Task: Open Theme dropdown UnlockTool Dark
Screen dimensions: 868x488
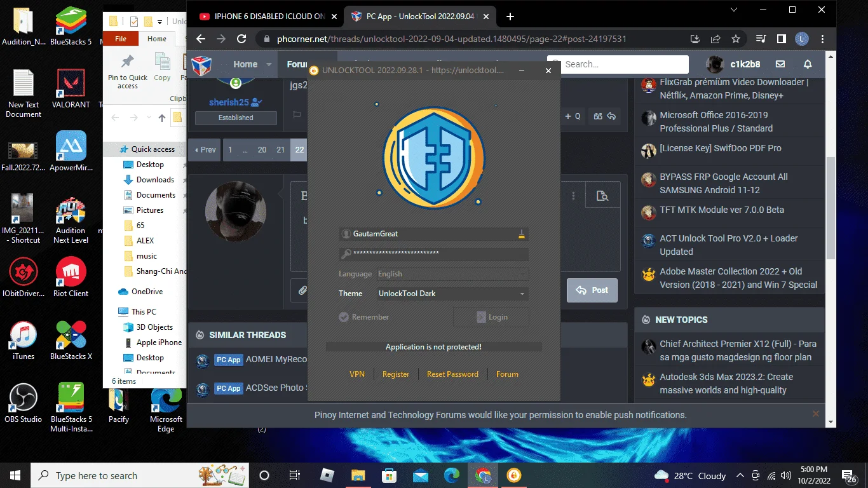Action: (x=452, y=294)
